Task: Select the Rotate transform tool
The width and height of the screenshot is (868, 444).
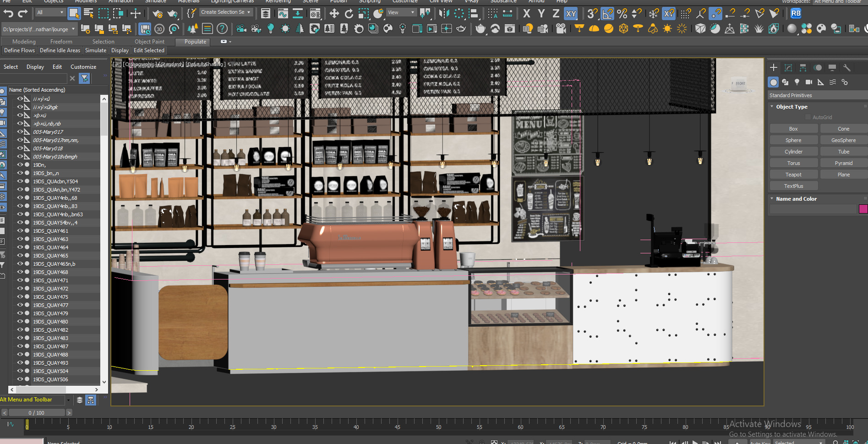Action: [x=349, y=13]
